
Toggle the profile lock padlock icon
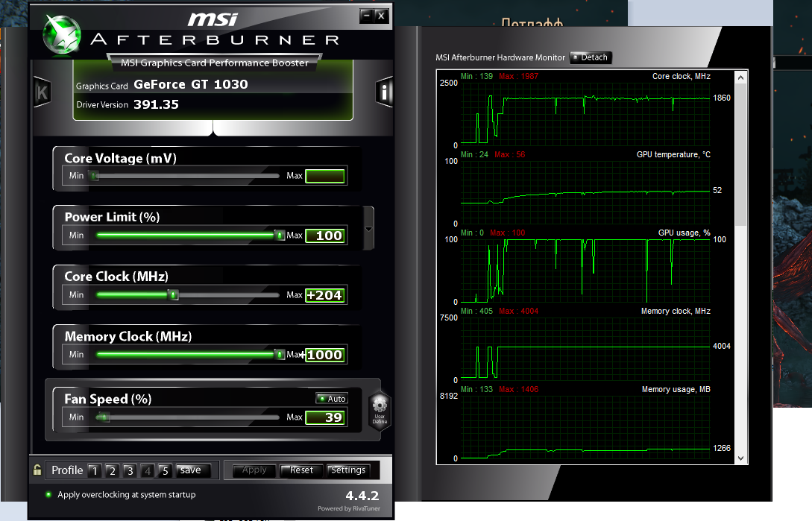(x=37, y=470)
